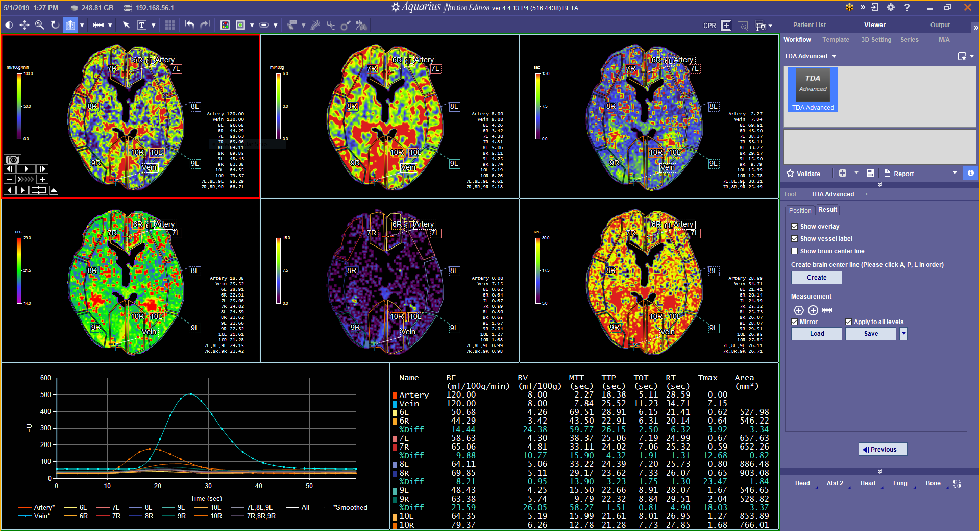Switch to the Position tab

pos(800,210)
